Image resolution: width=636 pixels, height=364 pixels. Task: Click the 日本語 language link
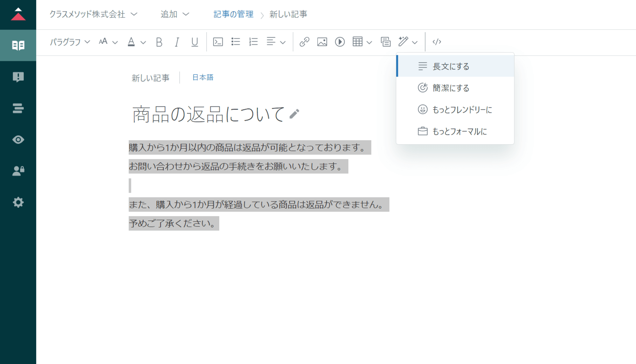[203, 77]
